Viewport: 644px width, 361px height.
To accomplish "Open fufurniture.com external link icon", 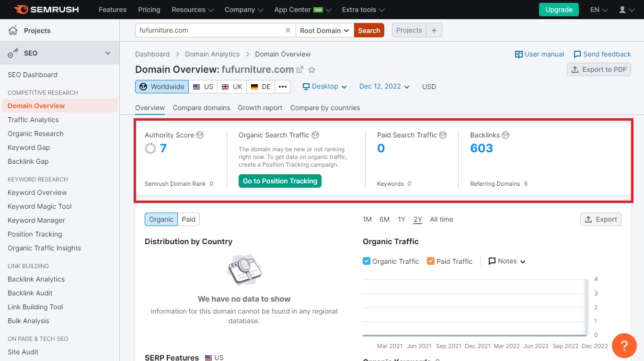I will click(x=300, y=70).
